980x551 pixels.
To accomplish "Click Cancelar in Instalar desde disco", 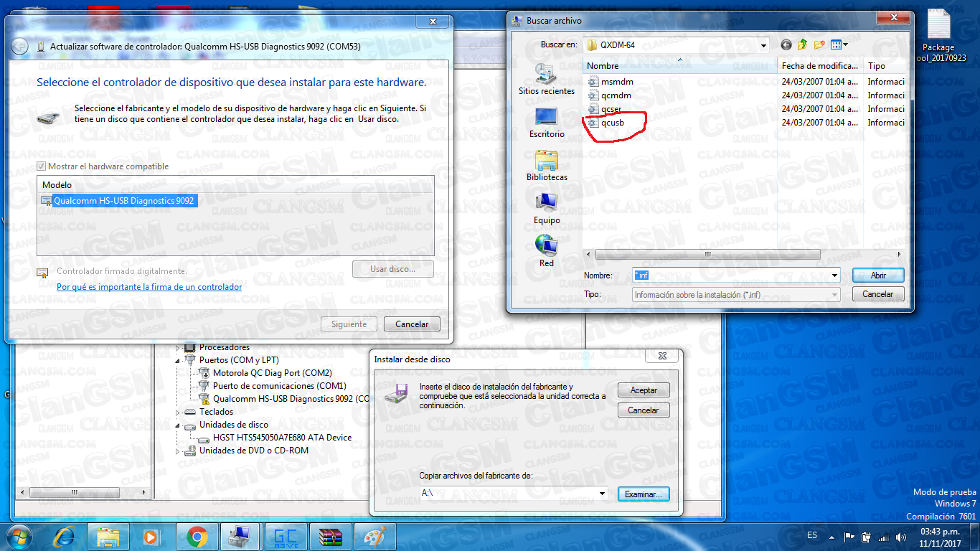I will point(644,410).
